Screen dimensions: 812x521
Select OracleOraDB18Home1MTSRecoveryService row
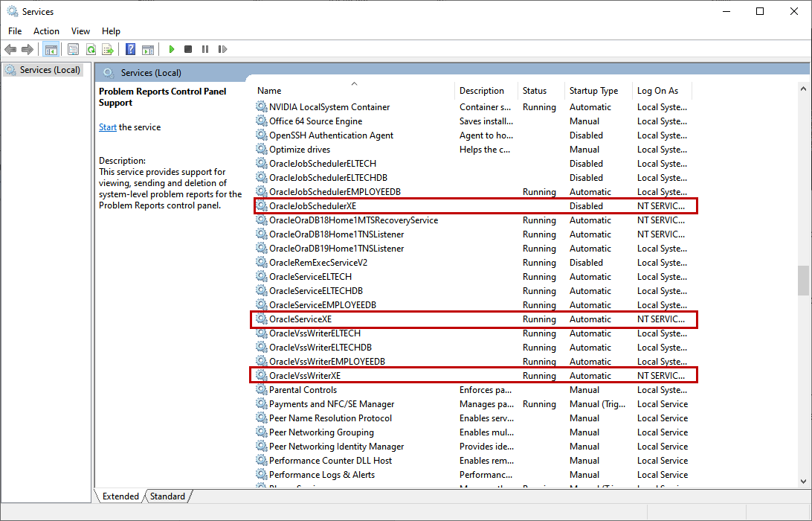click(x=474, y=220)
